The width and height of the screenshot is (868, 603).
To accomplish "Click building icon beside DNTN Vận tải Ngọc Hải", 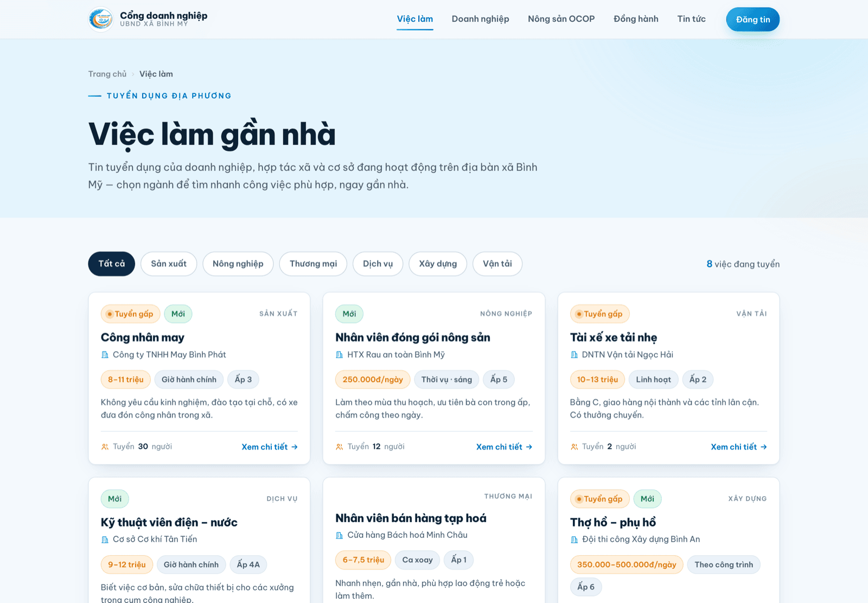I will [x=575, y=355].
